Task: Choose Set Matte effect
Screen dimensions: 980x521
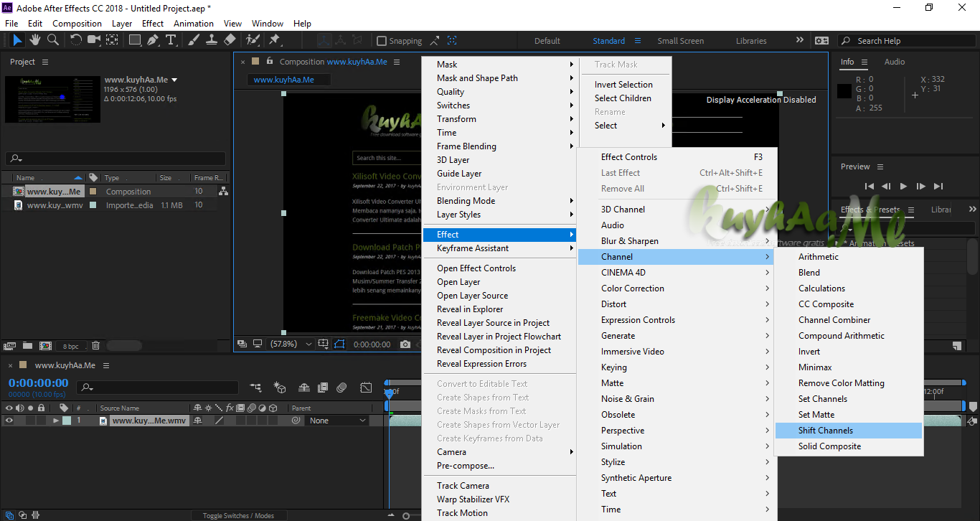Action: pyautogui.click(x=848, y=415)
